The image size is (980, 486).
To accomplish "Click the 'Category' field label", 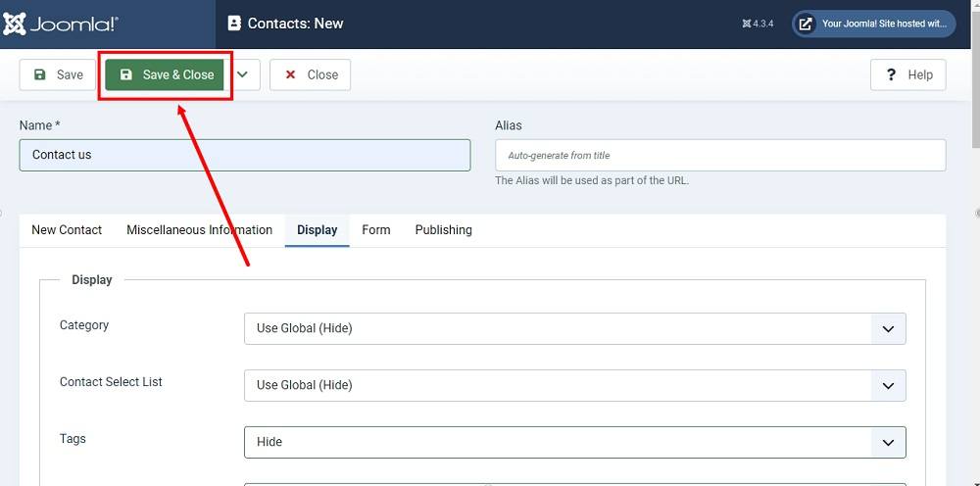I will [x=84, y=325].
